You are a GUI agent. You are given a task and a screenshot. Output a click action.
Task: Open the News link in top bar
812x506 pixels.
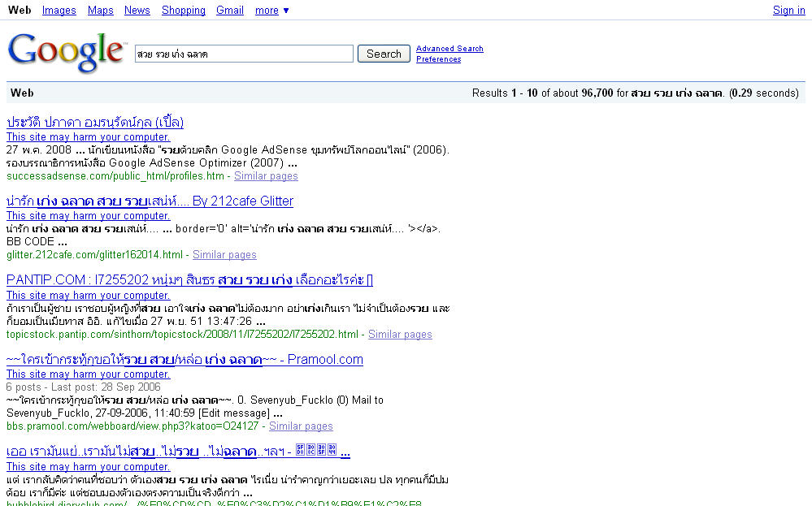pos(137,11)
